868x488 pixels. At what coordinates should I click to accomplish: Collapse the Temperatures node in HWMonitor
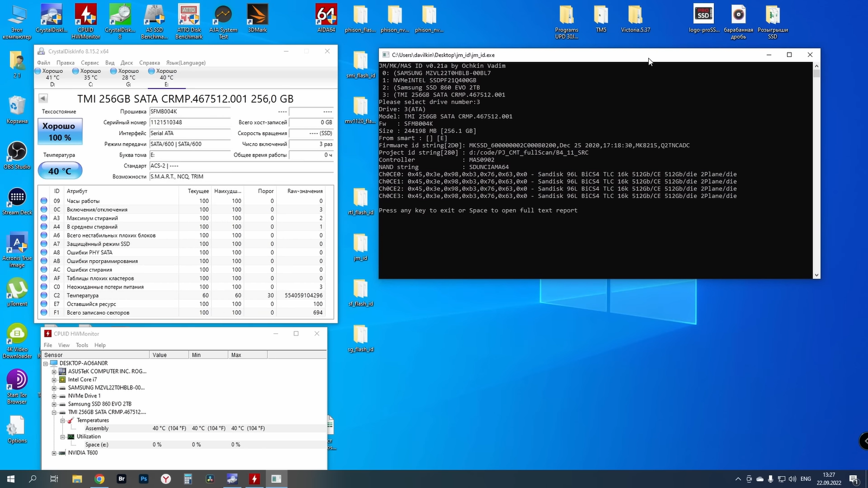tap(62, 421)
